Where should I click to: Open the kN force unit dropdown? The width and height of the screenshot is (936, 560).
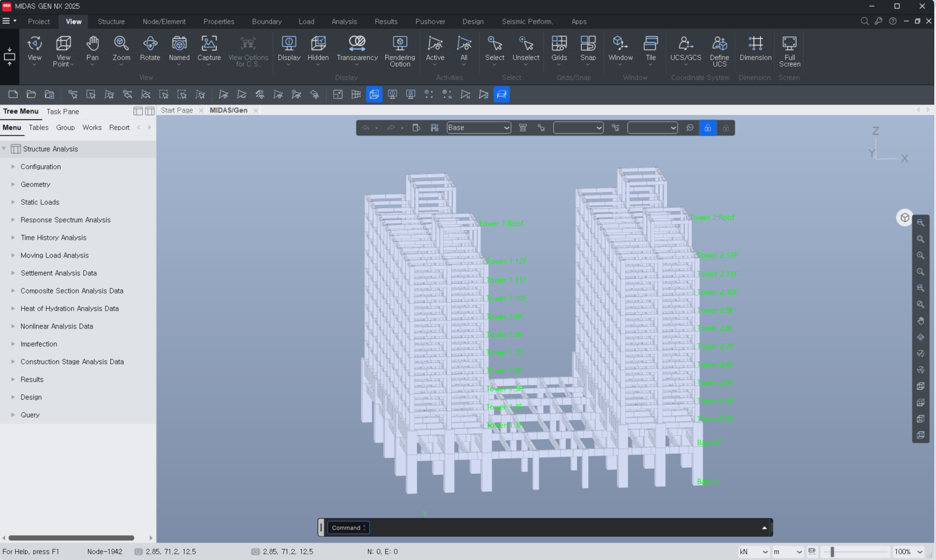coord(753,552)
